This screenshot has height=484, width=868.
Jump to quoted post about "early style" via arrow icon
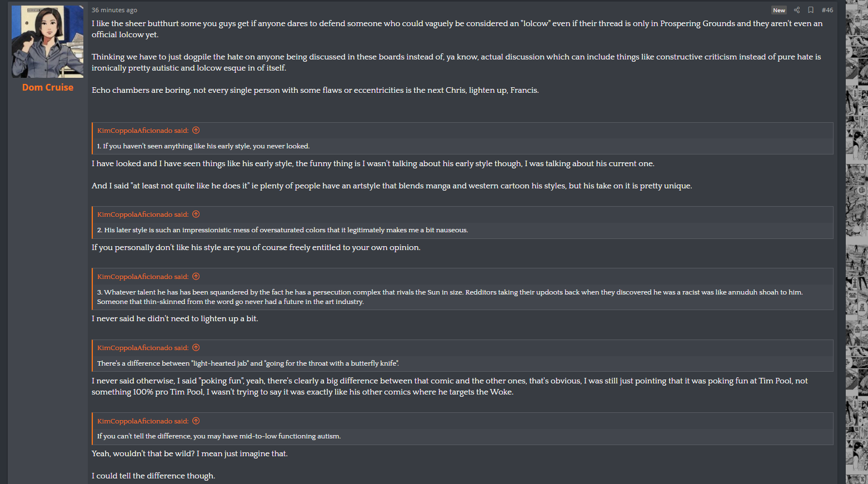coord(196,131)
